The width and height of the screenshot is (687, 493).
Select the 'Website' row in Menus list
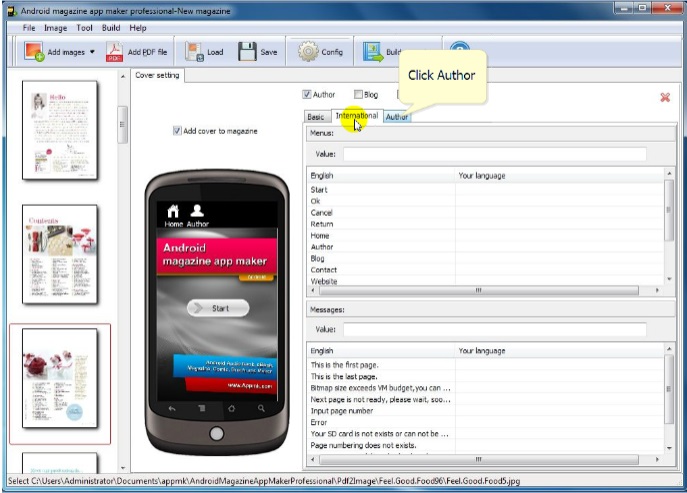tap(485, 281)
